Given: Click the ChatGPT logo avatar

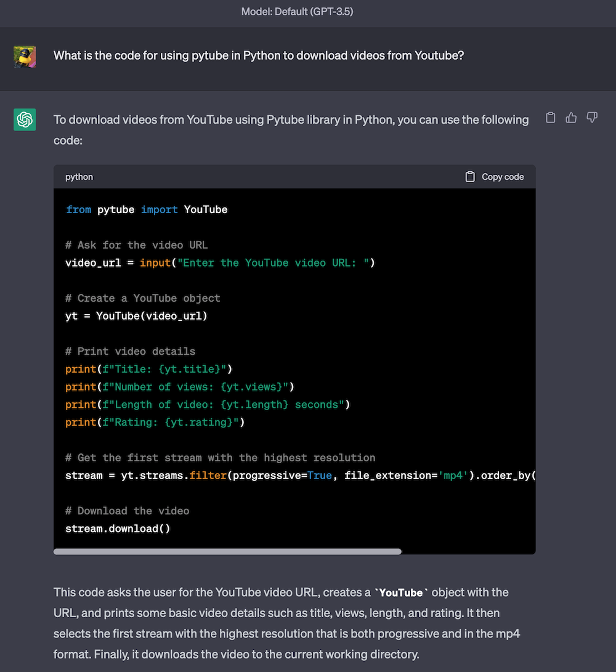Looking at the screenshot, I should coord(25,119).
